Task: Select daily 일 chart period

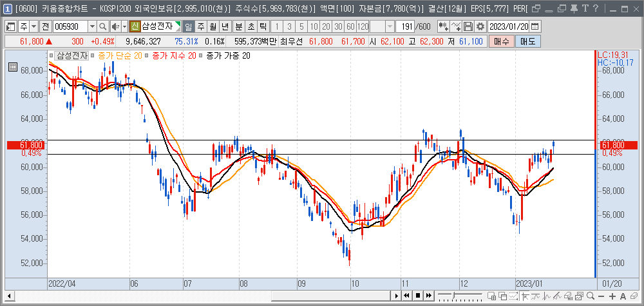Action: (x=189, y=27)
